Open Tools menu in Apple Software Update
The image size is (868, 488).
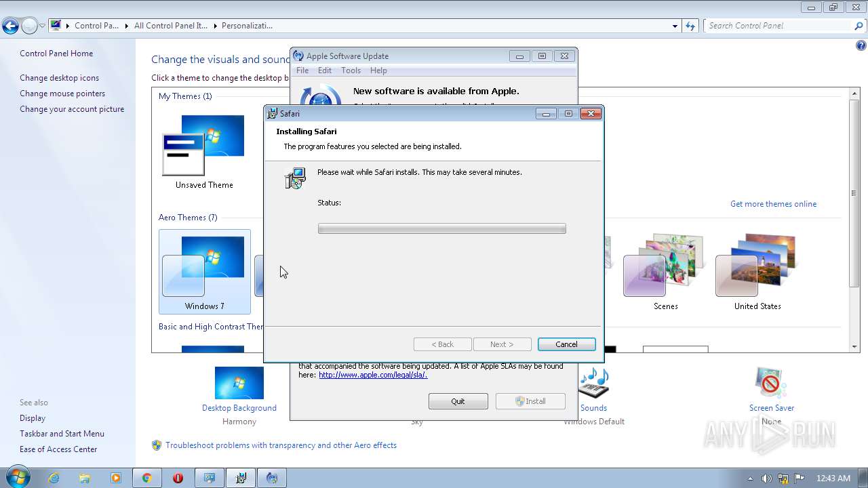coord(351,70)
